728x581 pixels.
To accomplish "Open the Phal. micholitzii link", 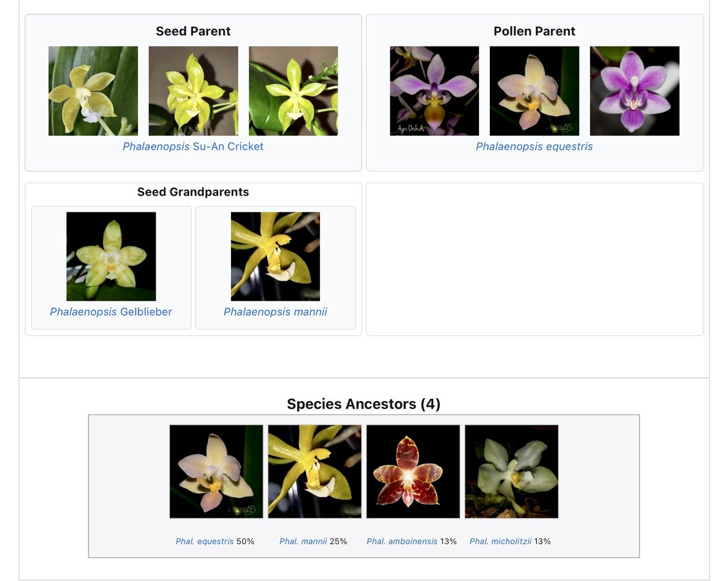I will [x=500, y=542].
